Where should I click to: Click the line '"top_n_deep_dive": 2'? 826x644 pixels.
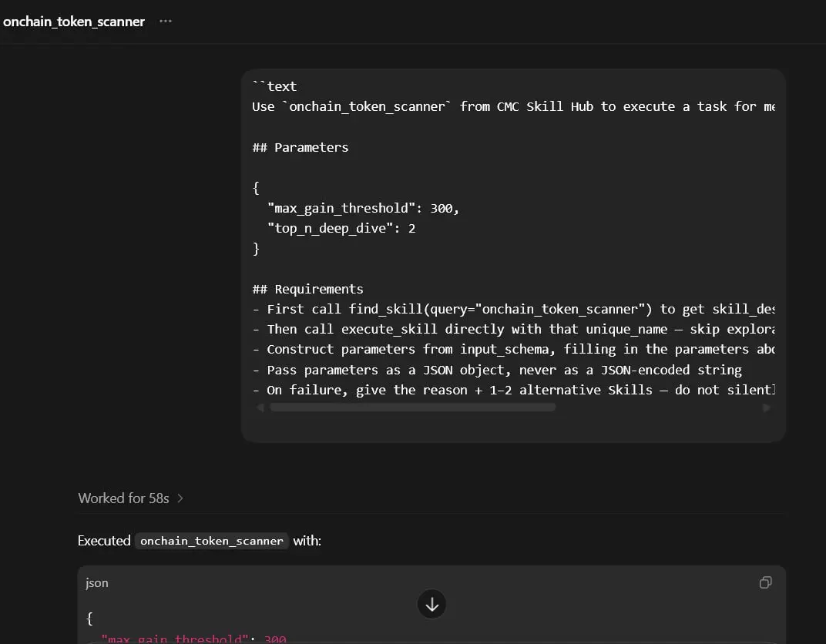[x=341, y=229]
